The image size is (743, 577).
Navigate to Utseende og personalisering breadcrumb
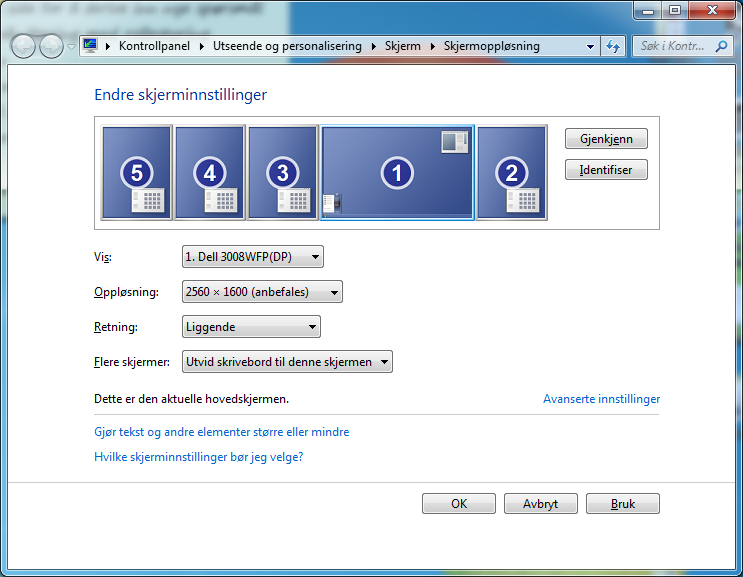(287, 46)
